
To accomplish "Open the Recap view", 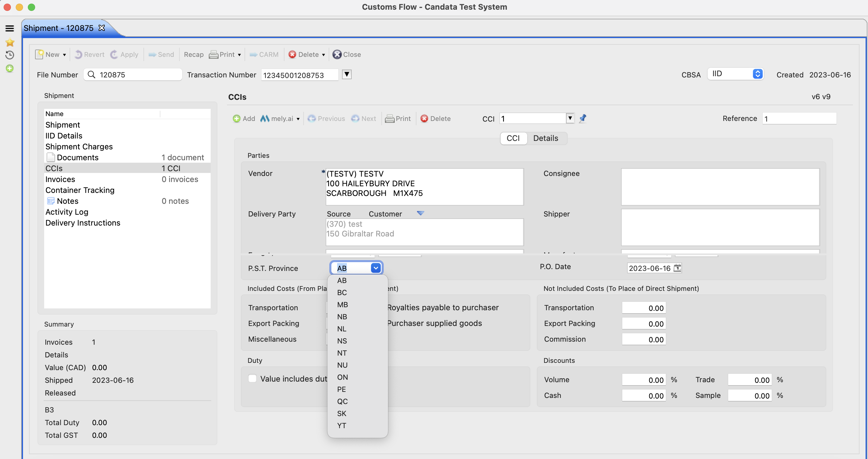I will point(193,54).
